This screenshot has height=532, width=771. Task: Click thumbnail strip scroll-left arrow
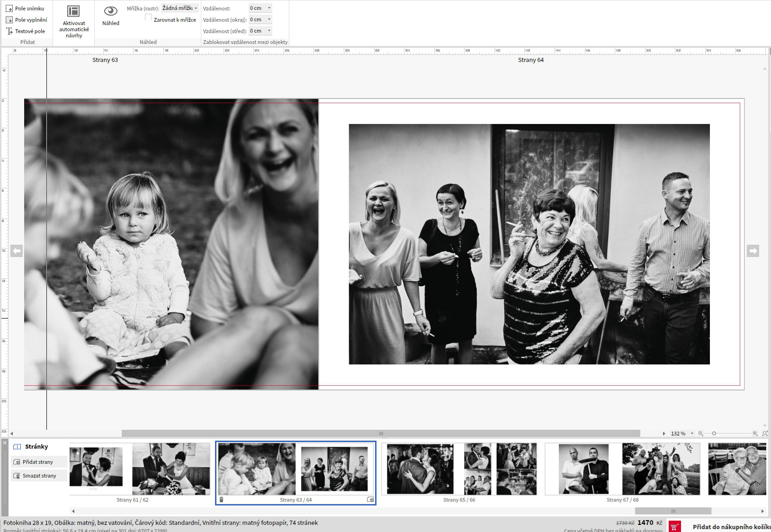click(73, 511)
